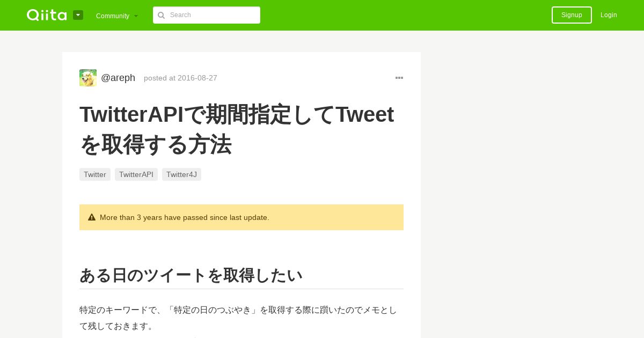The height and width of the screenshot is (338, 644).
Task: Click the Signup button
Action: pyautogui.click(x=572, y=15)
